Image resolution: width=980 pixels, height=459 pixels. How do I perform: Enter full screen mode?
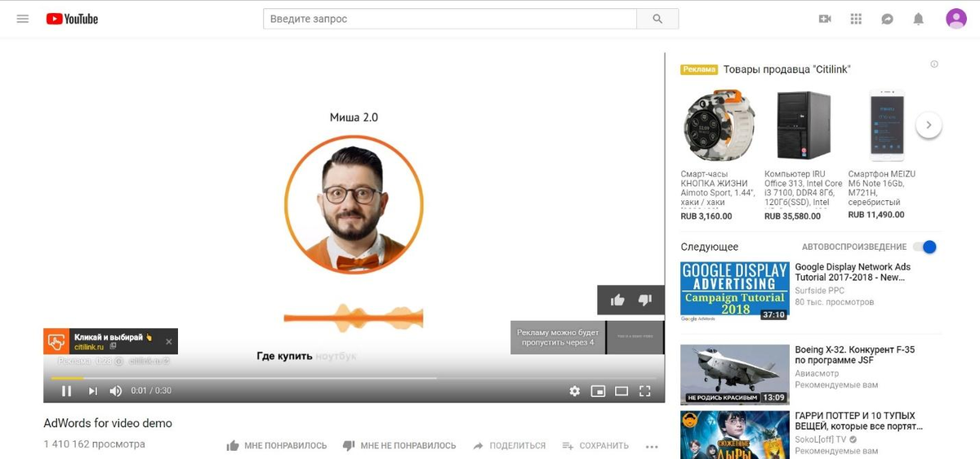tap(644, 390)
